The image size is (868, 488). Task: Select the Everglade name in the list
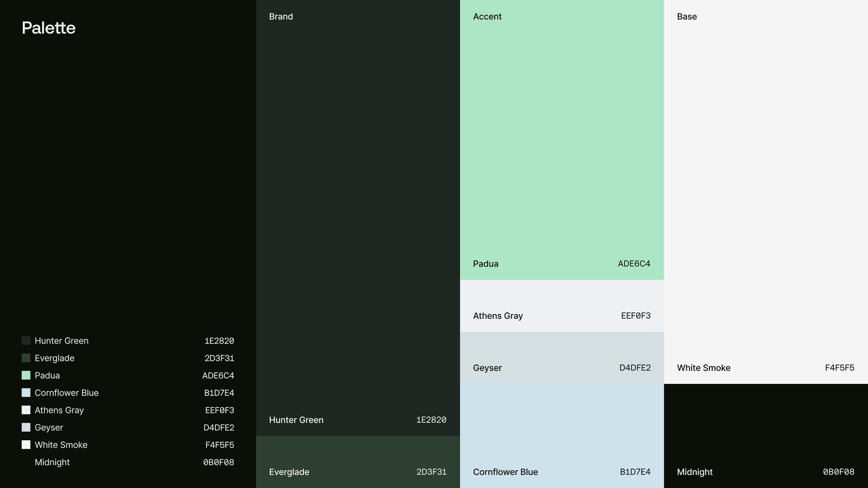click(55, 358)
